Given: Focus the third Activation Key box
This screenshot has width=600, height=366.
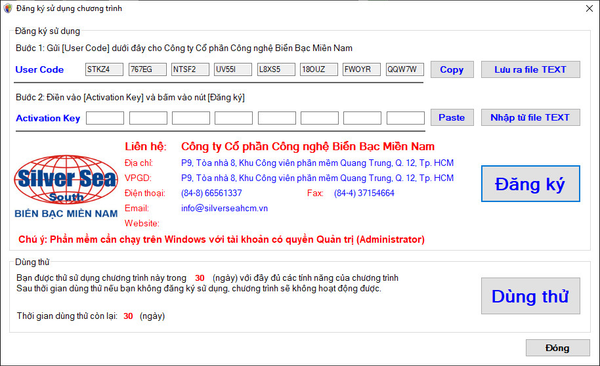Looking at the screenshot, I should [191, 118].
